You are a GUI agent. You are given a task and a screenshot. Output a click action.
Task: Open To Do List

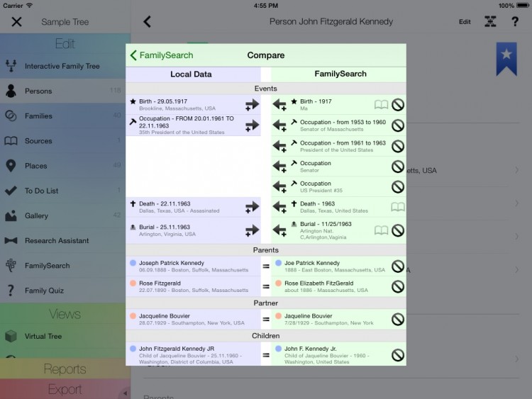click(65, 191)
